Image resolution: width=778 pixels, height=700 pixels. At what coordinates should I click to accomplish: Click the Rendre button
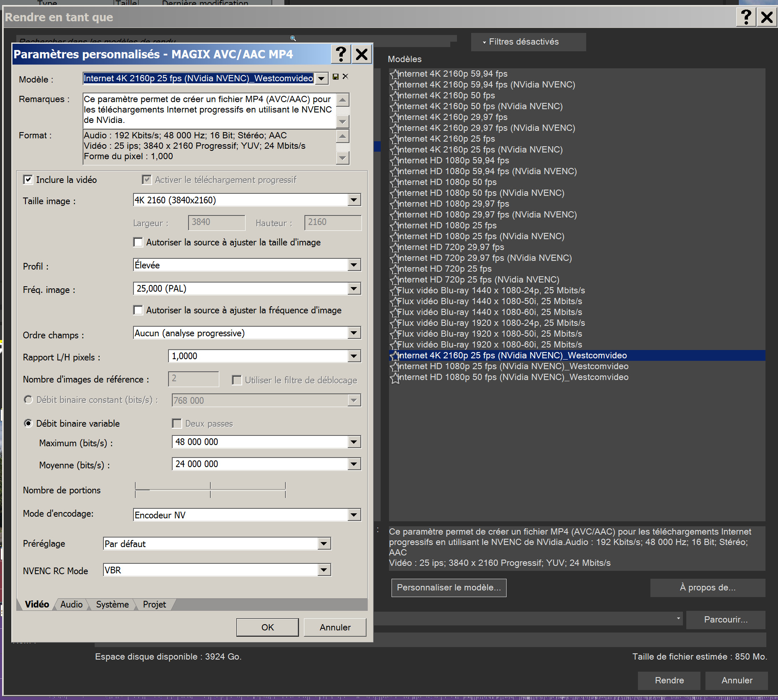669,680
